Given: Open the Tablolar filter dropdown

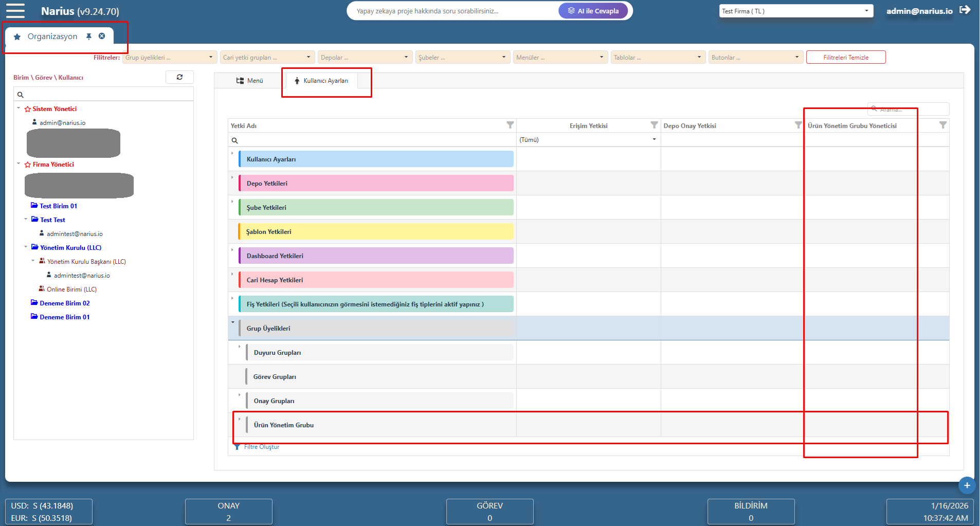Looking at the screenshot, I should click(x=658, y=57).
